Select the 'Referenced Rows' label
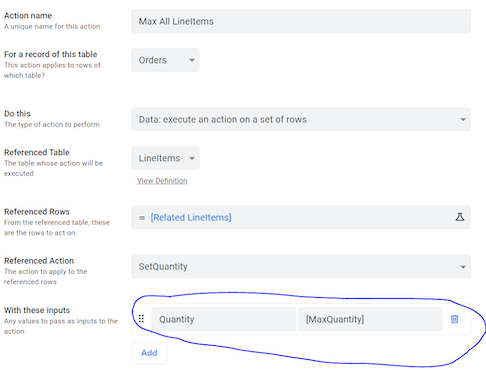The width and height of the screenshot is (486, 370). click(x=37, y=212)
